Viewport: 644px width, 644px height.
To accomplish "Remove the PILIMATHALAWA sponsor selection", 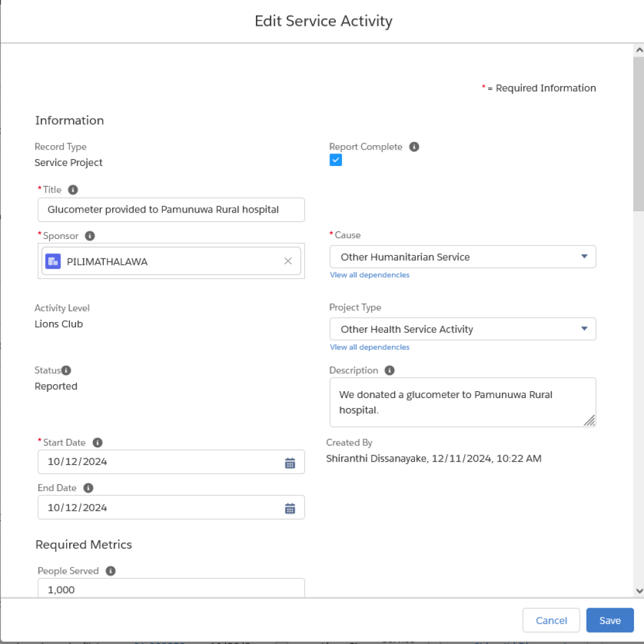I will click(288, 261).
